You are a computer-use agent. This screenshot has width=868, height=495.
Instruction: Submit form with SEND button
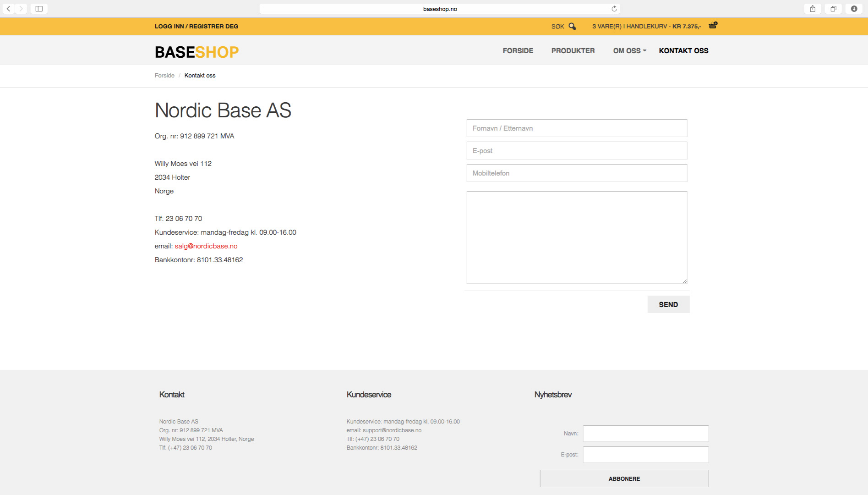(x=668, y=305)
